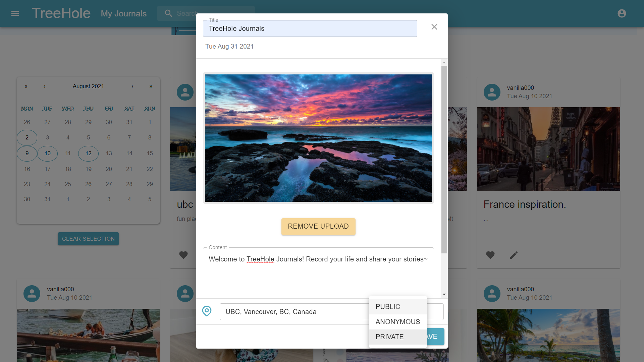644x362 pixels.
Task: Select August 10 on calendar
Action: coord(47,154)
